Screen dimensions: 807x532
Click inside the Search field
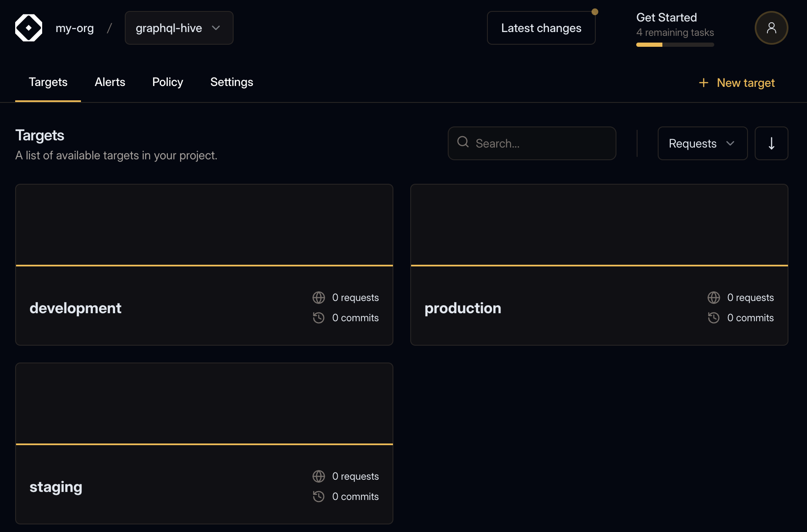(x=531, y=143)
